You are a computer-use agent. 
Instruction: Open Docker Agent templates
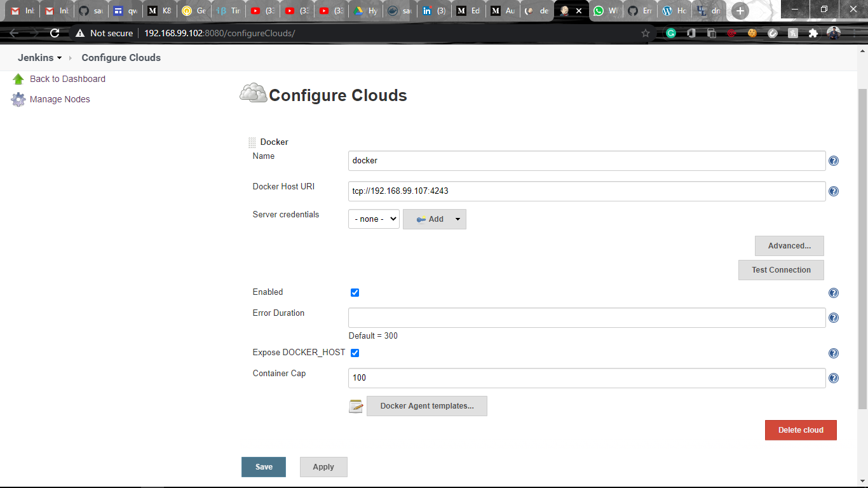(x=427, y=406)
